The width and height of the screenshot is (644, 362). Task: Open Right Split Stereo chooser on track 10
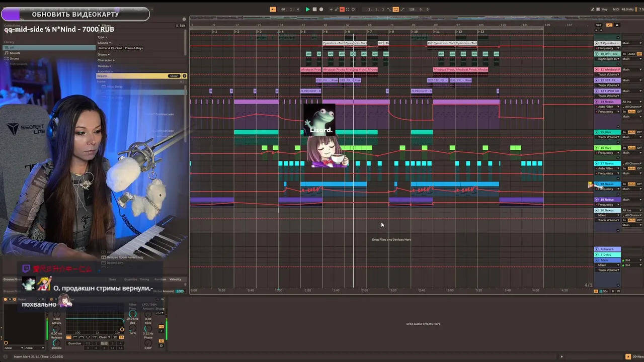coord(607,59)
